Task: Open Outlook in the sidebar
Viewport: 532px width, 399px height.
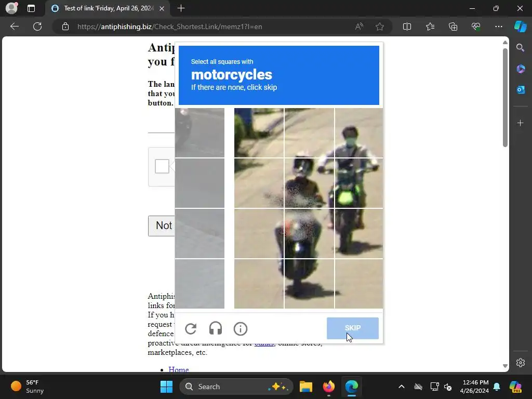Action: [521, 89]
